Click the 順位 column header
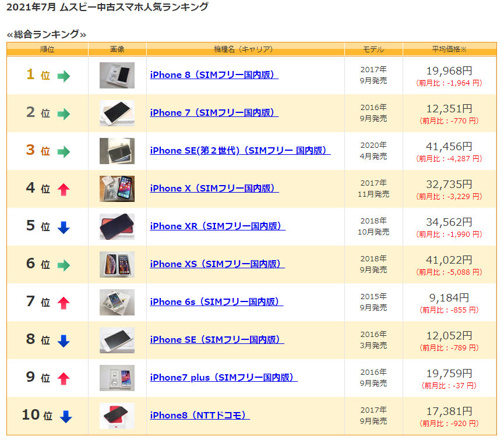The height and width of the screenshot is (440, 504). pyautogui.click(x=47, y=49)
